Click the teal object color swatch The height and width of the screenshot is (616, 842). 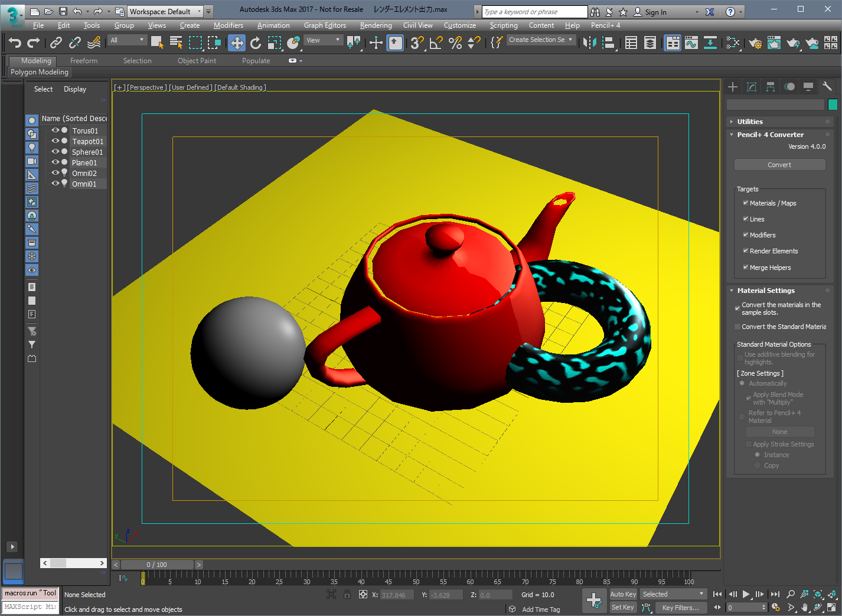pos(833,105)
